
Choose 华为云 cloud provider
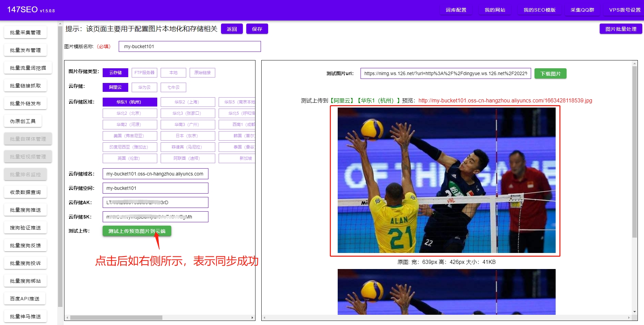click(144, 87)
